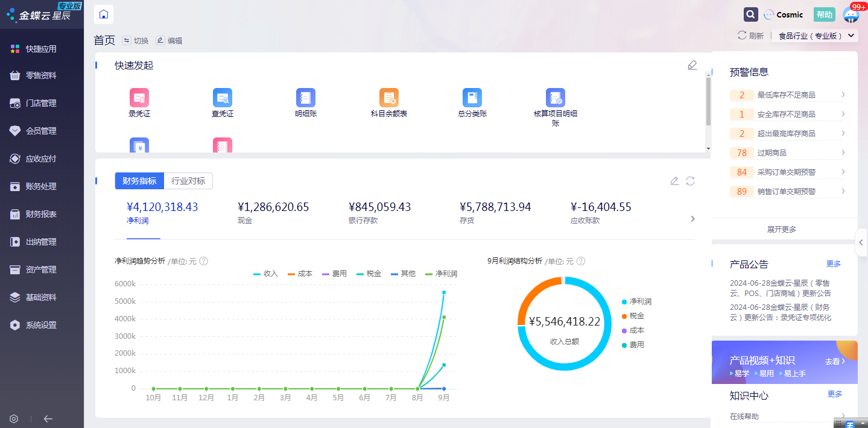Image resolution: width=868 pixels, height=428 pixels.
Task: Open 账务处理 in the sidebar menu
Action: pyautogui.click(x=41, y=186)
